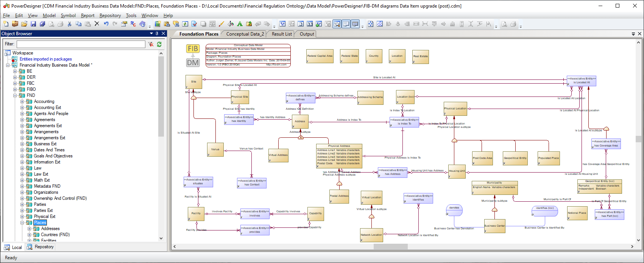Click the blue-green refresh toolbar icon
This screenshot has height=263, width=644.
pyautogui.click(x=185, y=24)
